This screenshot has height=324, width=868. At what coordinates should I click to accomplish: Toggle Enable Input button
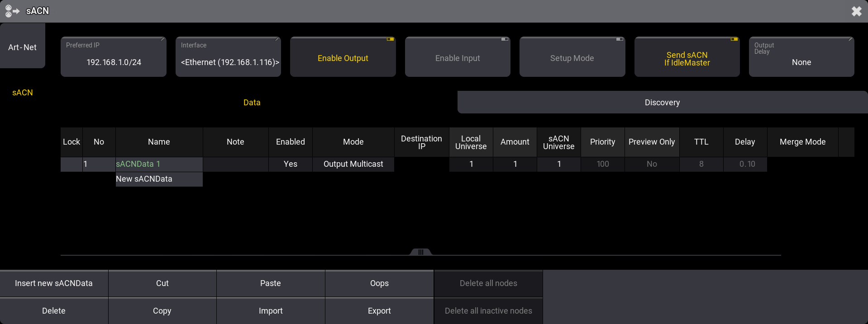click(x=458, y=57)
